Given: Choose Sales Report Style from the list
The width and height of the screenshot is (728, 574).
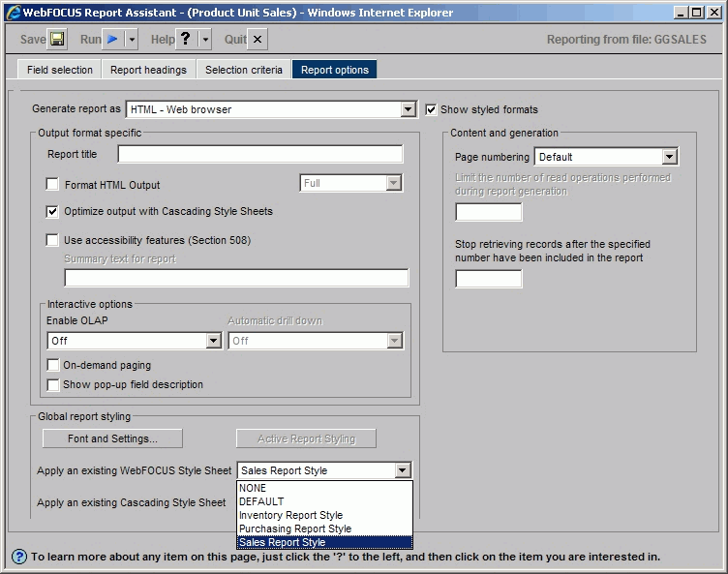Looking at the screenshot, I should tap(324, 542).
